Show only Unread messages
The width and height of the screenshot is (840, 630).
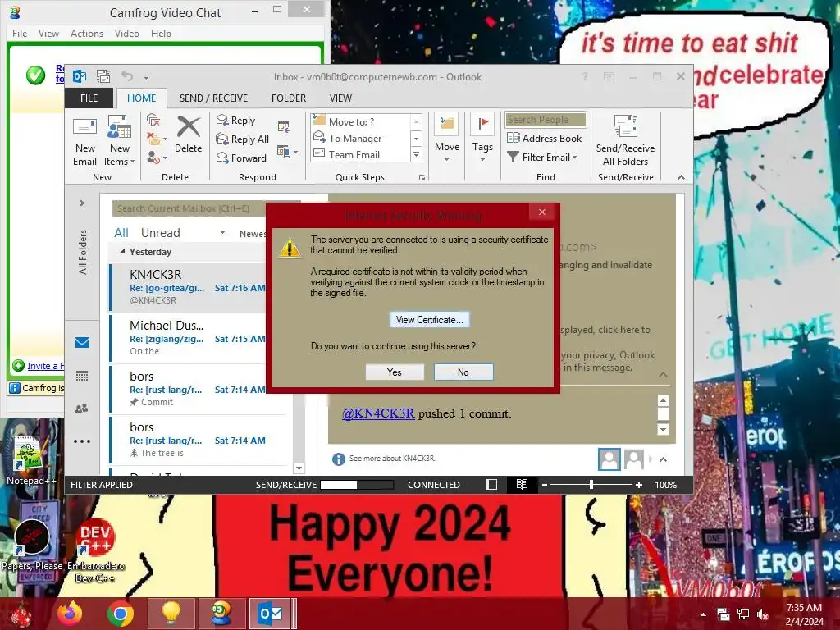coord(160,232)
